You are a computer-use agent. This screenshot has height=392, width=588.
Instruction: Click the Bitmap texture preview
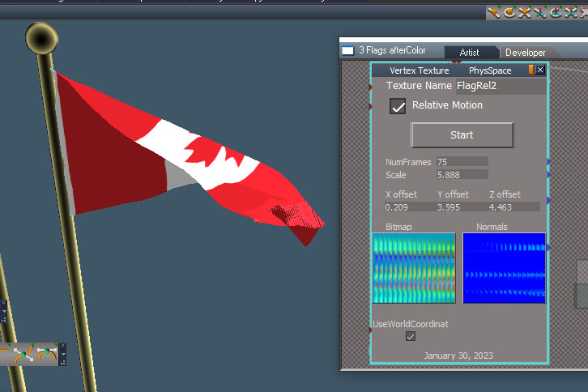(x=414, y=268)
